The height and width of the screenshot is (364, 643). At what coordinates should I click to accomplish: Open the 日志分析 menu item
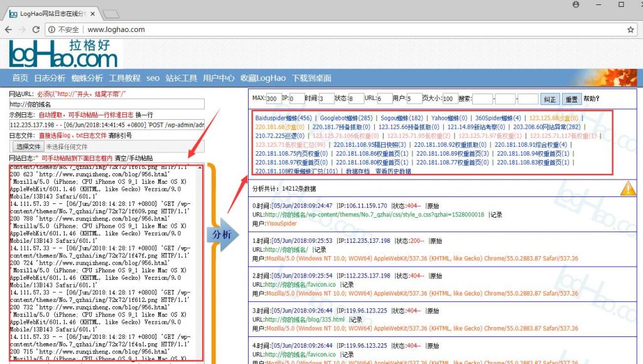coord(50,78)
